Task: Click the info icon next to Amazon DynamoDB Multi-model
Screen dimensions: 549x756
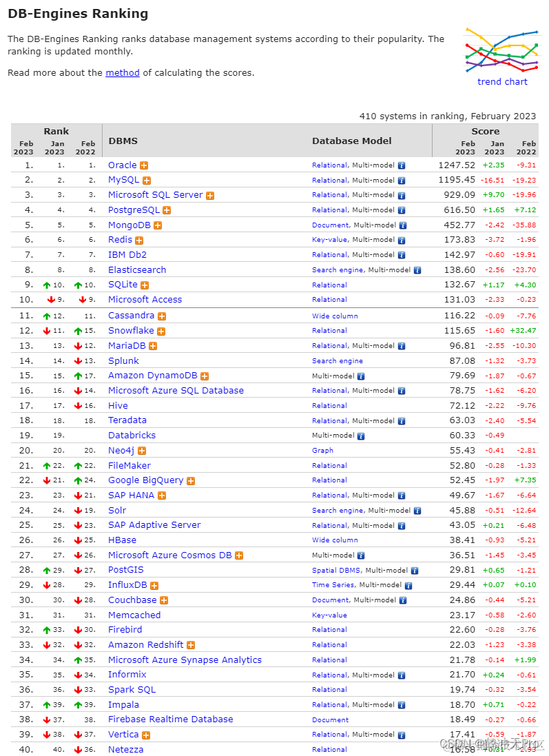Action: click(361, 376)
